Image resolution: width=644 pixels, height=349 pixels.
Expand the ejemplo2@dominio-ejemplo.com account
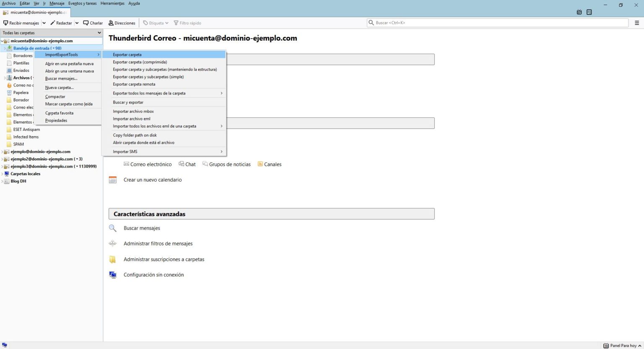pos(2,159)
